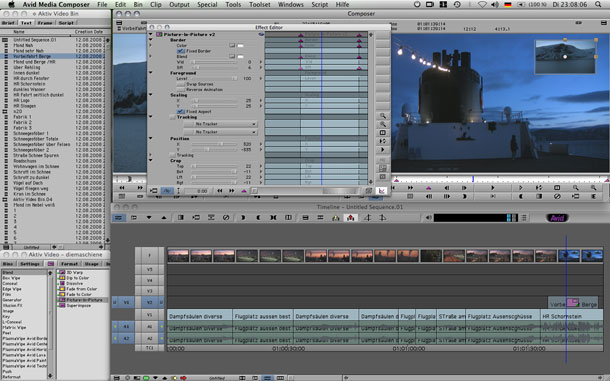610x381 pixels.
Task: Switch bin to Frame tab
Action: coord(45,23)
